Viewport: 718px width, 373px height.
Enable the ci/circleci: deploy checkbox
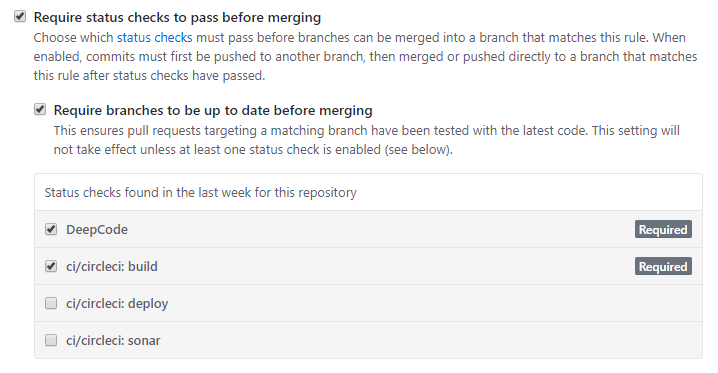[51, 303]
